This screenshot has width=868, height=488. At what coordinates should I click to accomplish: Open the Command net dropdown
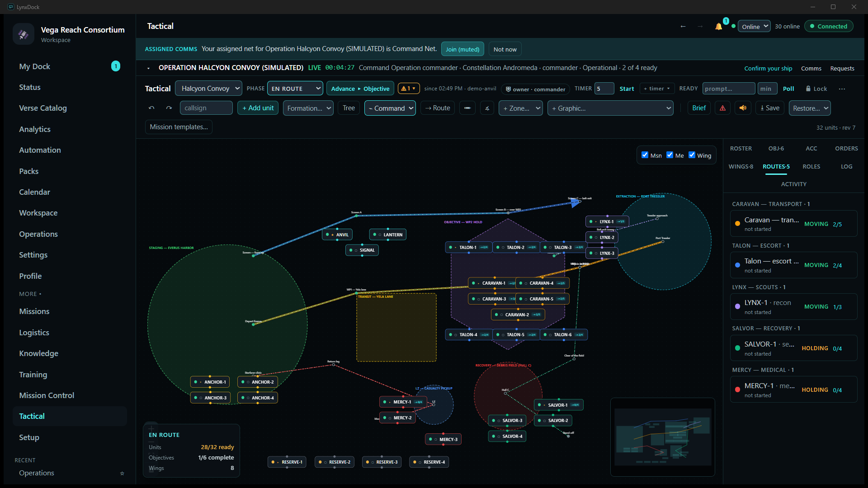(x=390, y=108)
